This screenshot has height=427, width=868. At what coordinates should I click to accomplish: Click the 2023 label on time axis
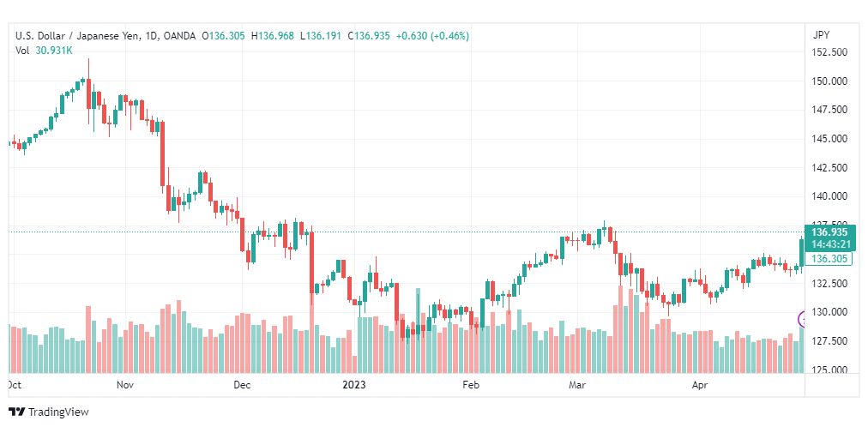coord(354,385)
